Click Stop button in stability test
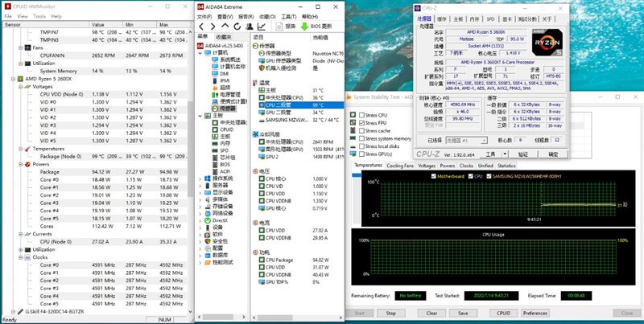Screen dimensions: 644x324 [390, 313]
